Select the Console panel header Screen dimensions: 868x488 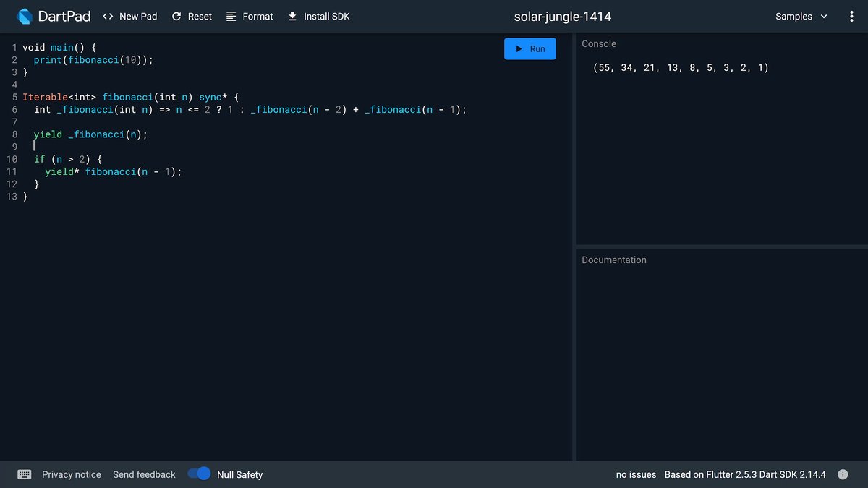click(x=599, y=44)
